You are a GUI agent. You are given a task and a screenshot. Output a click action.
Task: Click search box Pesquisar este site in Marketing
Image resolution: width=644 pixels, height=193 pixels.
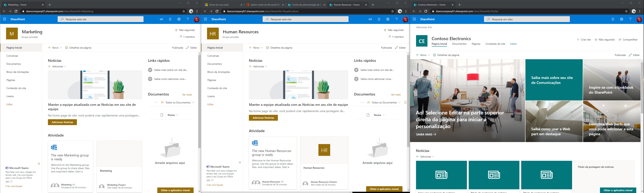click(101, 19)
